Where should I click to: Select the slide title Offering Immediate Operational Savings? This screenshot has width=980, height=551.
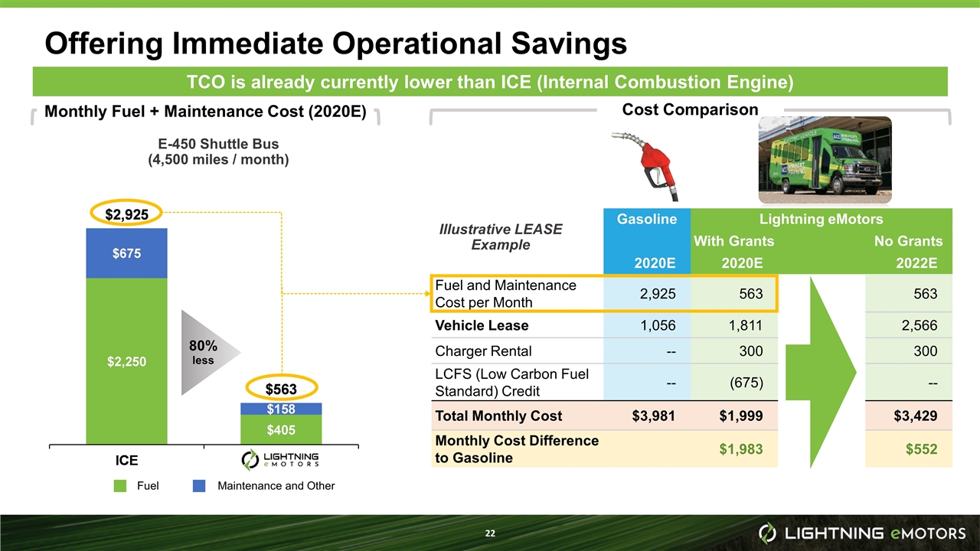[x=336, y=44]
